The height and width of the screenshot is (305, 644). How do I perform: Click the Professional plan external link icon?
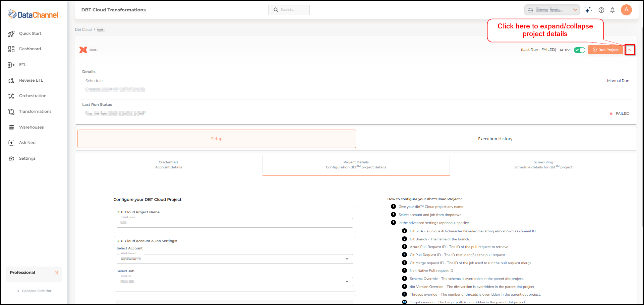56,273
